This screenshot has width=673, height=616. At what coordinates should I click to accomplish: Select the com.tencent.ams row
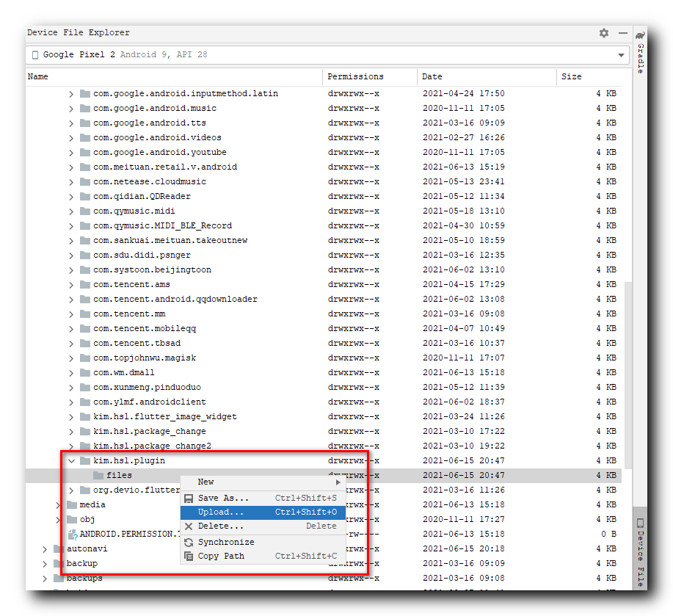(x=323, y=284)
